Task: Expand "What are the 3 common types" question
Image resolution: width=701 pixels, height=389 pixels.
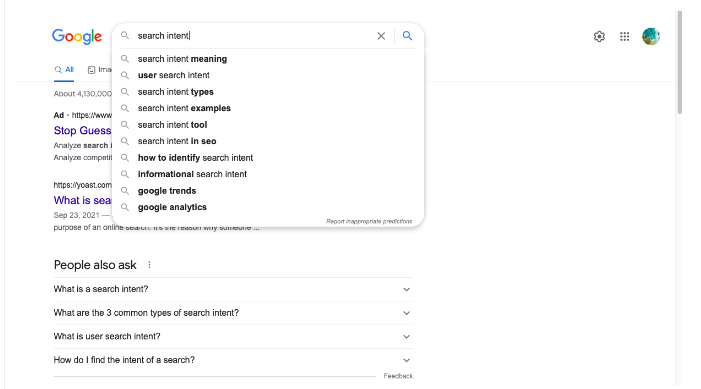Action: (233, 313)
